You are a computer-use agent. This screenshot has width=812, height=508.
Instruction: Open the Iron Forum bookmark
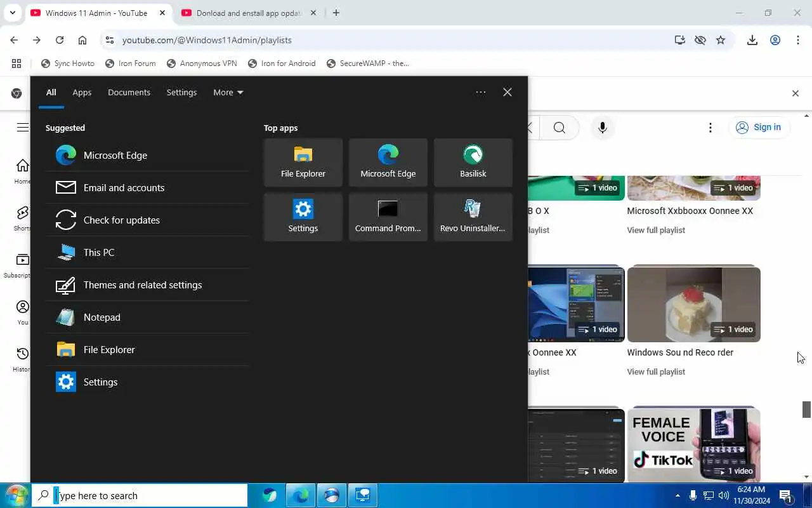tap(131, 63)
